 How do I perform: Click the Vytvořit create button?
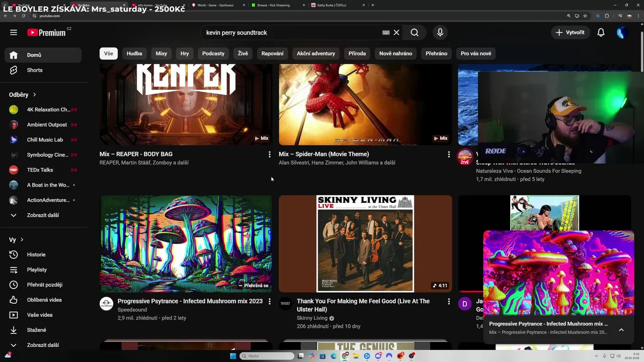(x=571, y=32)
